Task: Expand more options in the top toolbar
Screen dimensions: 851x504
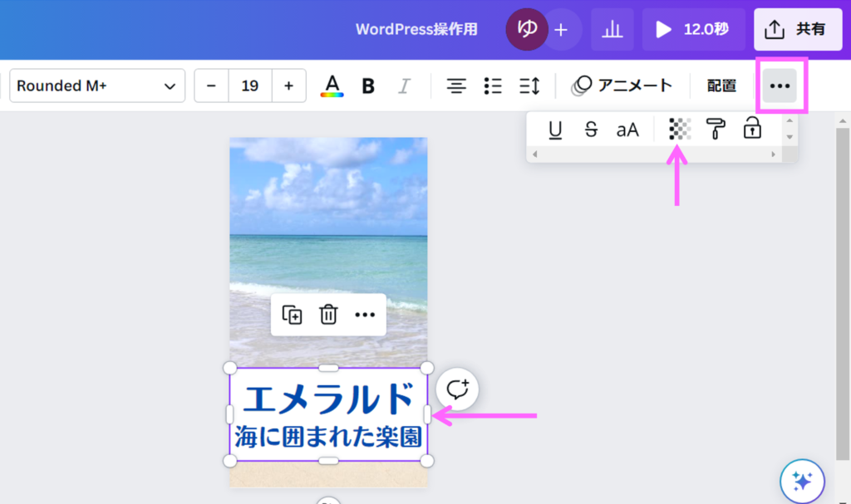Action: [x=780, y=86]
